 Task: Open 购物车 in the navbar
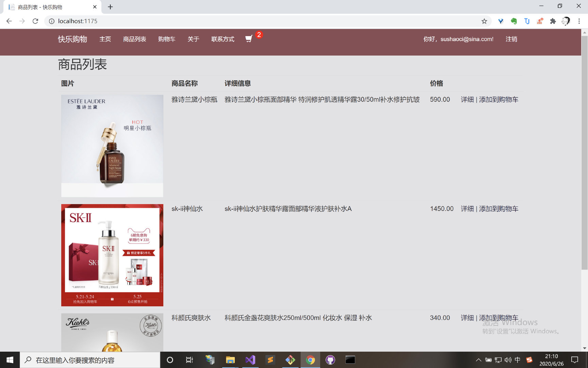click(x=167, y=39)
